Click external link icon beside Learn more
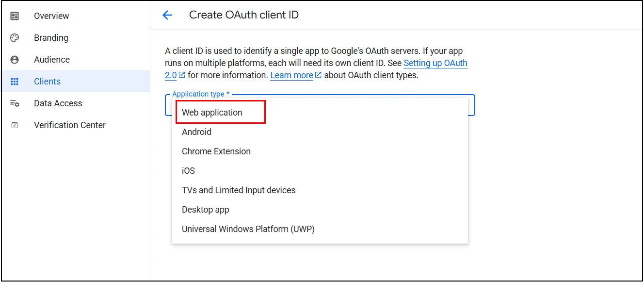Viewport: 644px width, 282px height. coord(318,75)
